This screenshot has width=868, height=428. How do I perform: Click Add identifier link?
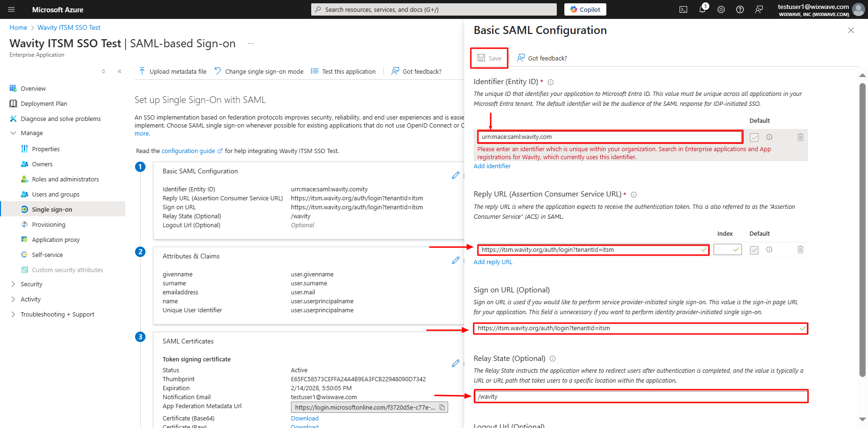pos(492,166)
